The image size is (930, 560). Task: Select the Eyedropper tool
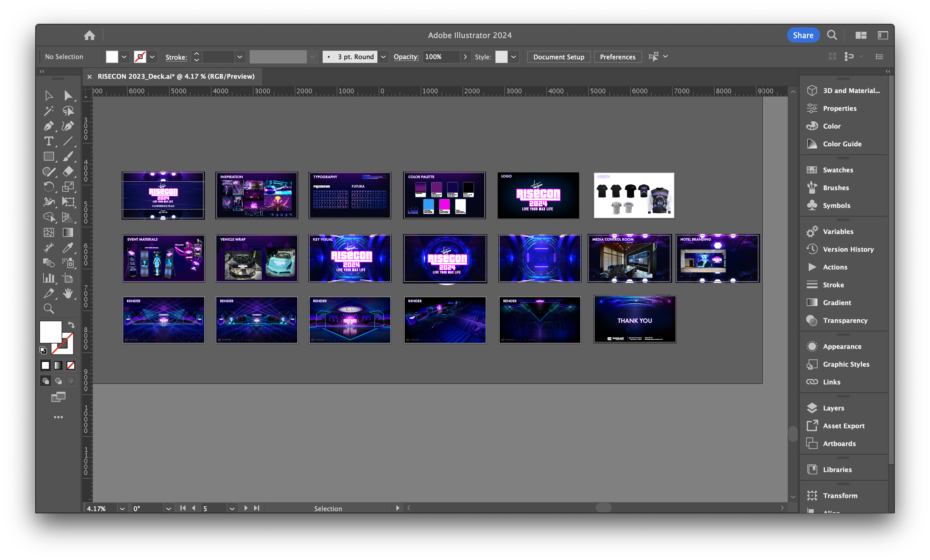(68, 248)
